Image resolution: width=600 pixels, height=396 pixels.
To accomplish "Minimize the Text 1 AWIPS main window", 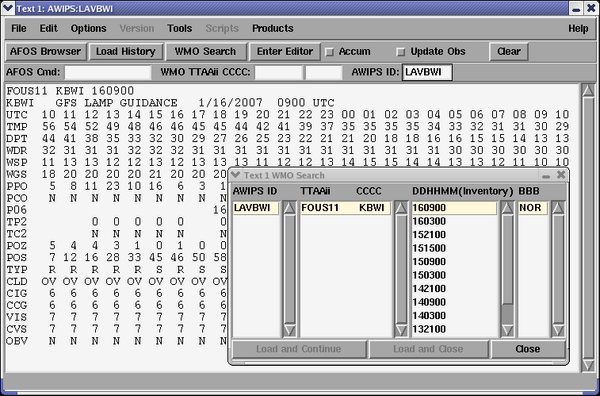I will coord(576,8).
